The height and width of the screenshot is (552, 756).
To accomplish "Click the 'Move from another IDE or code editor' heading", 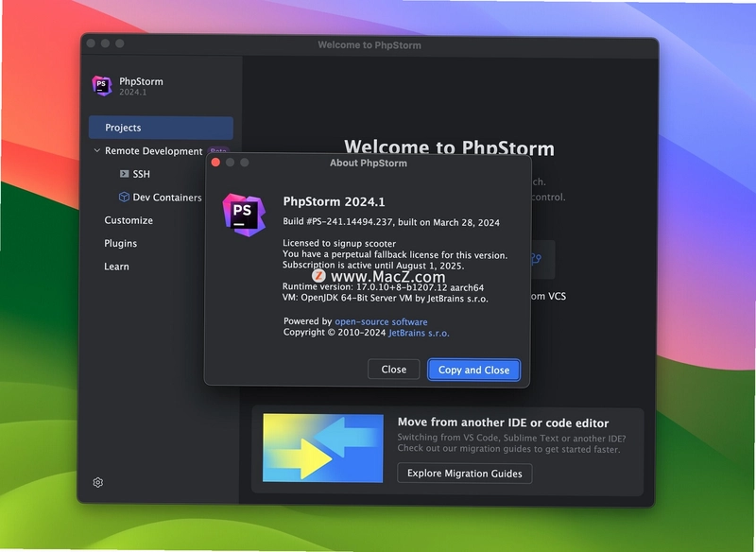I will click(503, 423).
